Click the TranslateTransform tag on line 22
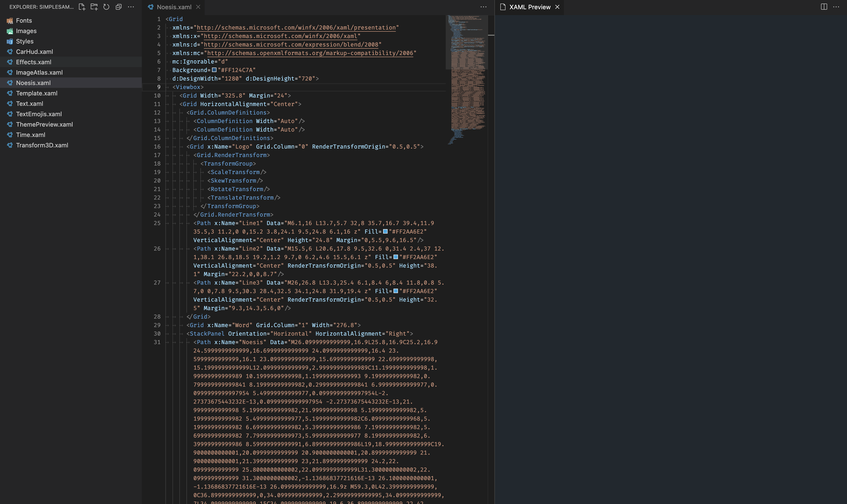 (244, 197)
